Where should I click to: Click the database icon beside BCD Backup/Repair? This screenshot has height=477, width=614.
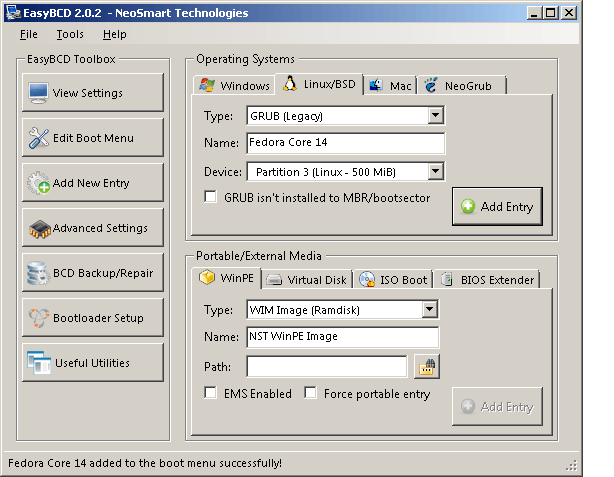38,273
